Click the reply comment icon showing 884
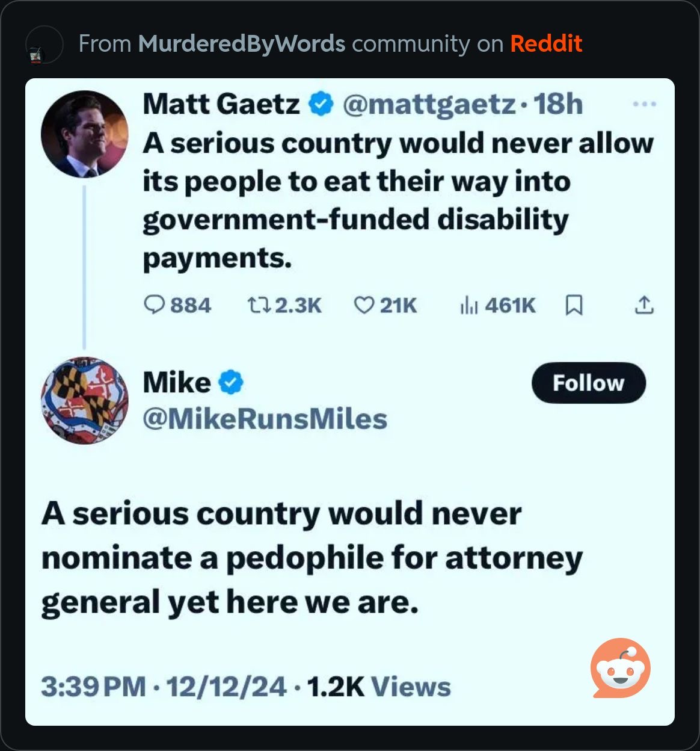Screen dimensions: 700x751 click(155, 306)
